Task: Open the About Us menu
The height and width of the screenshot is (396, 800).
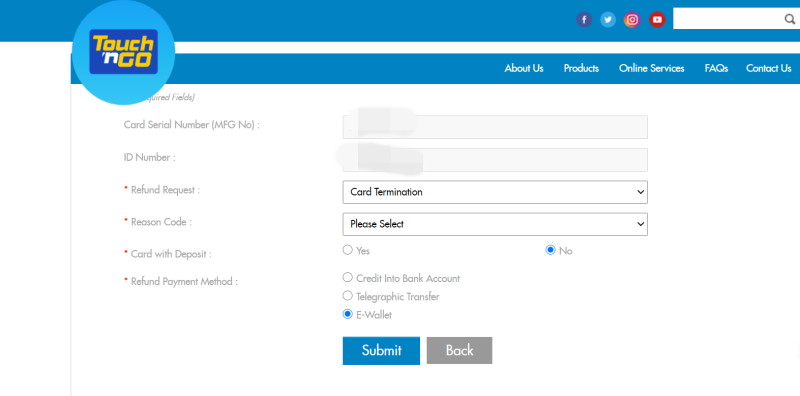Action: click(x=524, y=68)
